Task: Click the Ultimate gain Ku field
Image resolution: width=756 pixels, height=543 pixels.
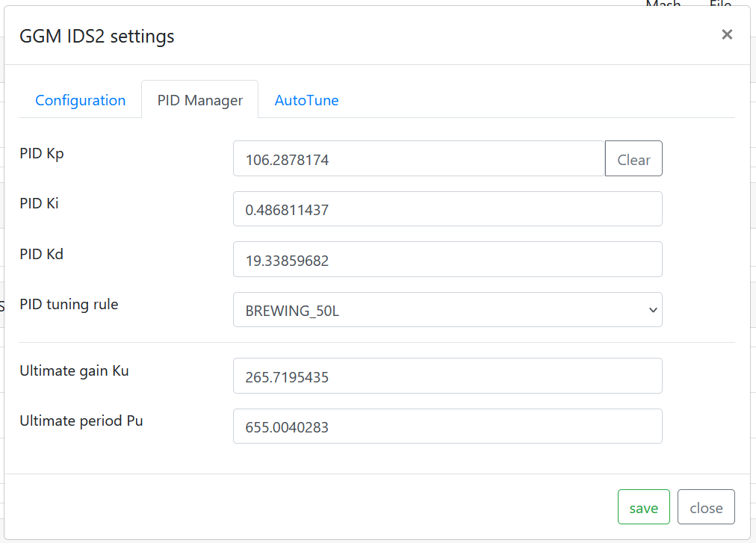Action: [447, 376]
